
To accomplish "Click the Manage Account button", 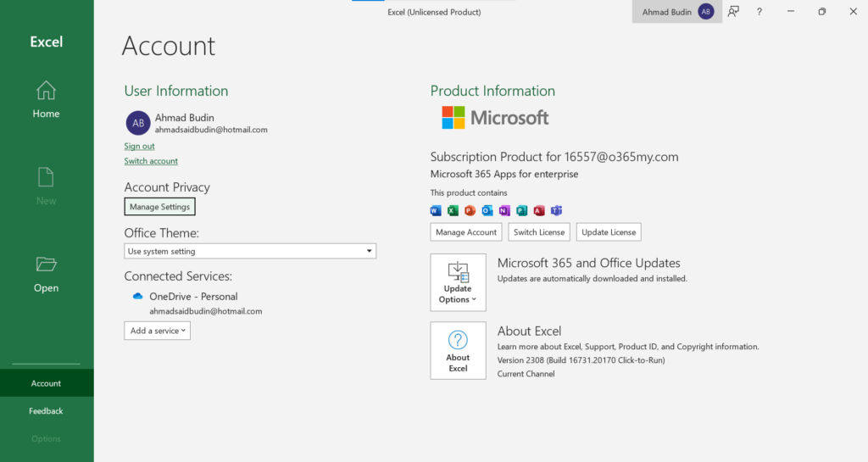I will coord(466,231).
